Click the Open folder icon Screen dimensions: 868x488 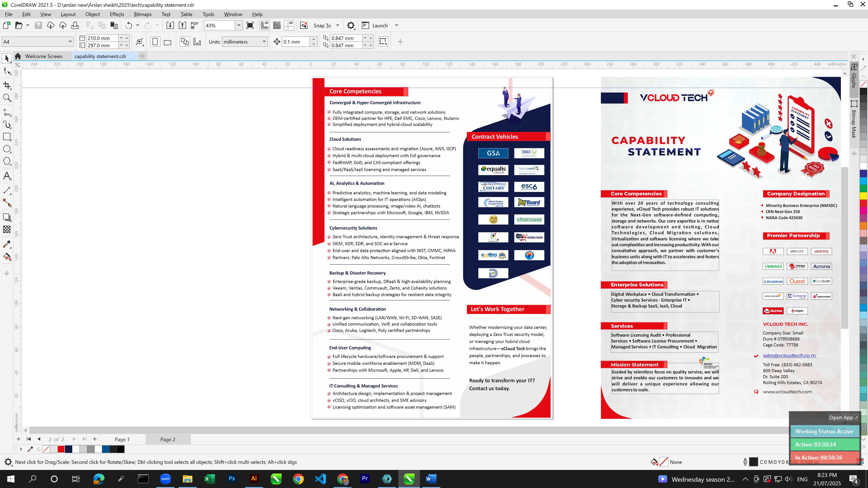pyautogui.click(x=19, y=26)
